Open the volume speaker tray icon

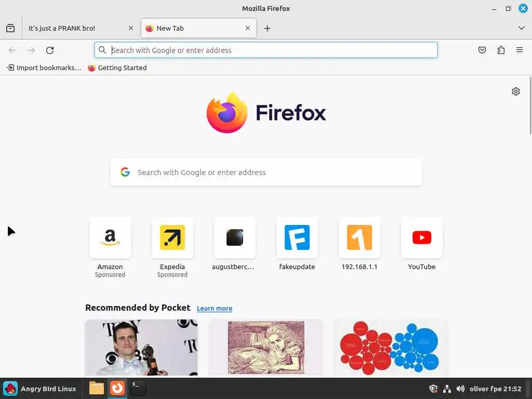[460, 389]
